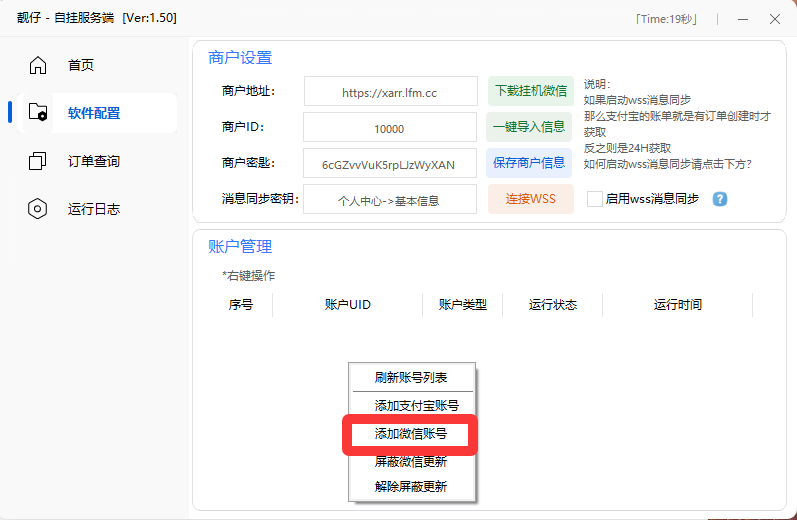797x520 pixels.
Task: Click the 商户地址 URL input field
Action: [390, 92]
